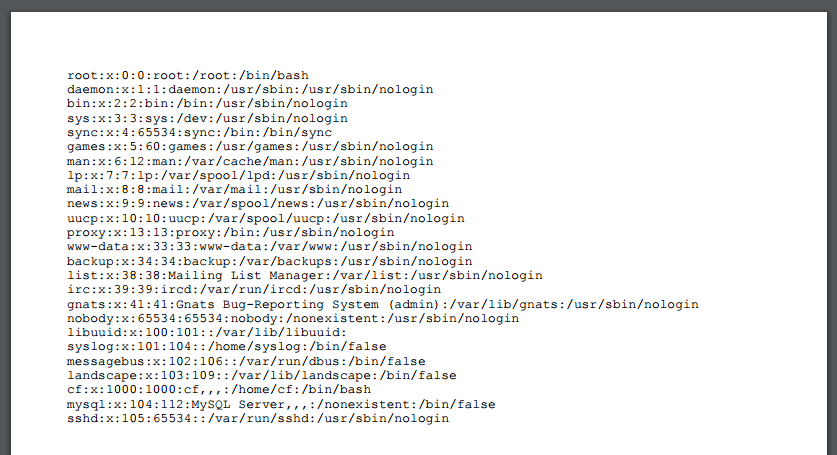This screenshot has height=455, width=837.
Task: Click the games user entry line
Action: (250, 146)
